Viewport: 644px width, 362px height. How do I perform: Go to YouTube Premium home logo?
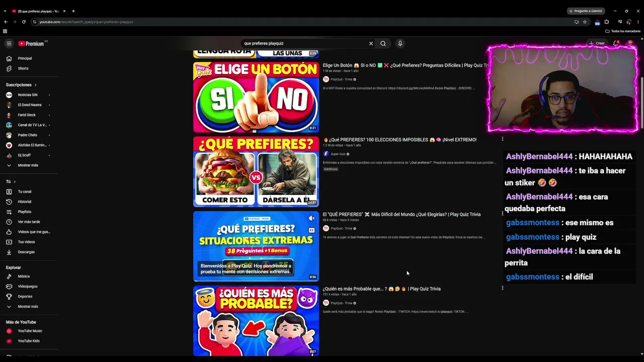[32, 44]
